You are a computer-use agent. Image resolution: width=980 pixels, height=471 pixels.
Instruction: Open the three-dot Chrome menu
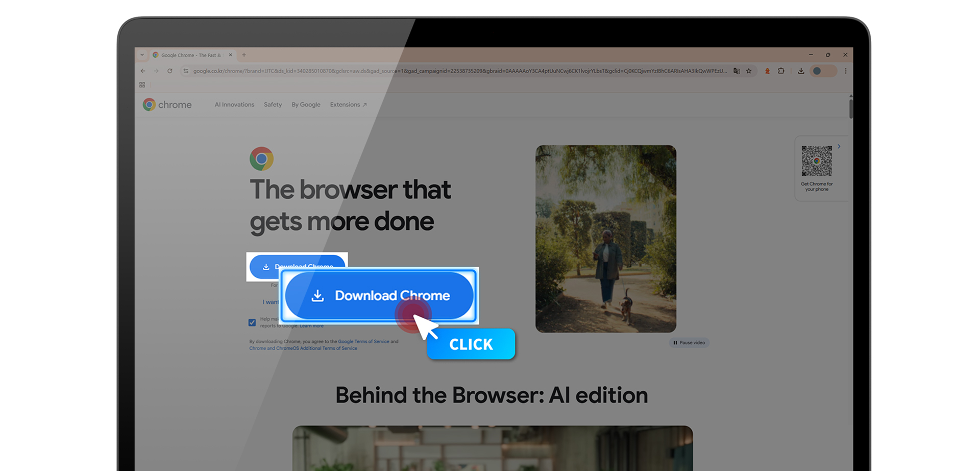coord(845,71)
